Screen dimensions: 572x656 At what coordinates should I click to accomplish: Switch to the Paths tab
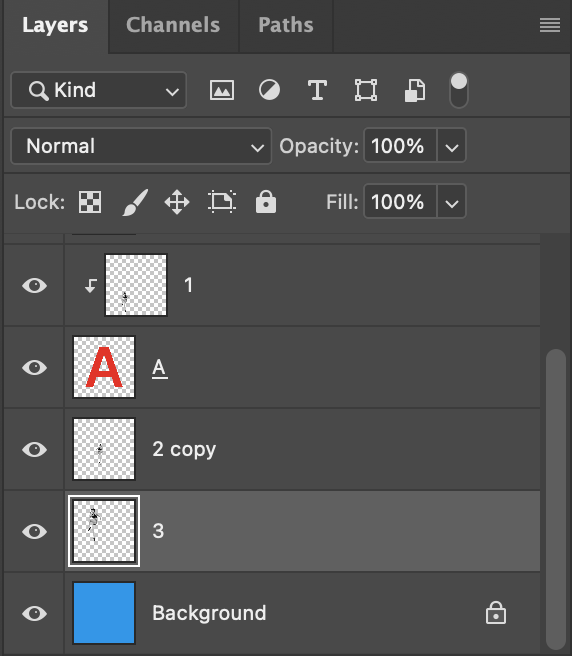coord(286,25)
